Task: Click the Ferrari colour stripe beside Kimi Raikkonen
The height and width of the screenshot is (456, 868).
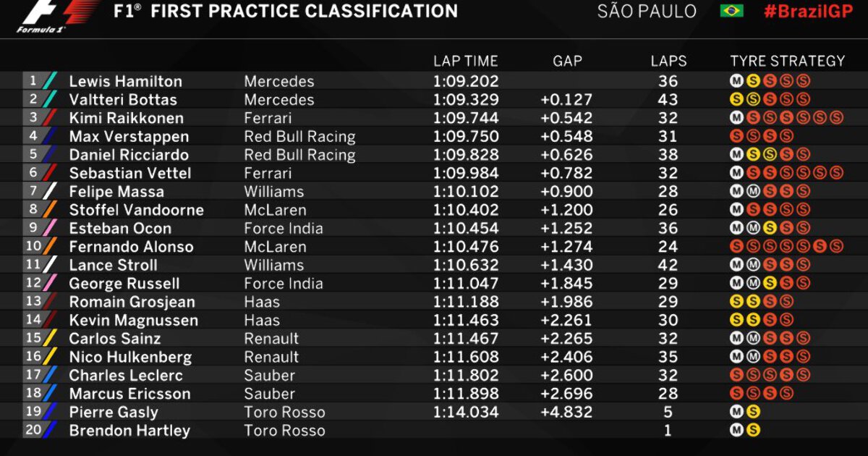Action: (51, 118)
